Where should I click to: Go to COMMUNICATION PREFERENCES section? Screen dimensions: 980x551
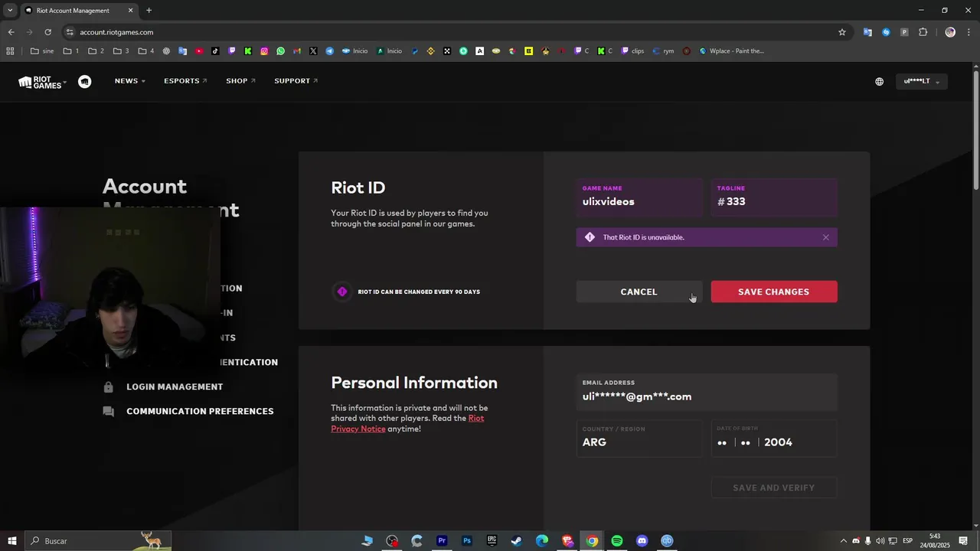pyautogui.click(x=200, y=412)
